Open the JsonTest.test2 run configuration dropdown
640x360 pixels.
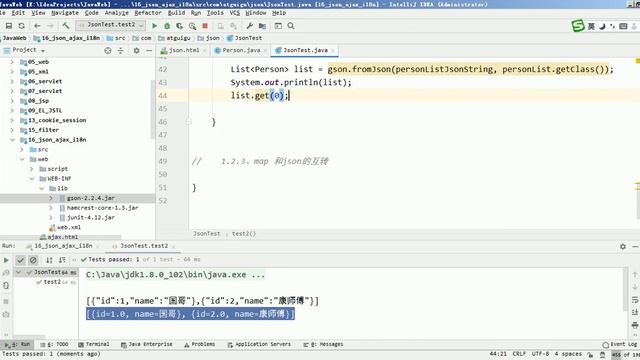pyautogui.click(x=111, y=25)
